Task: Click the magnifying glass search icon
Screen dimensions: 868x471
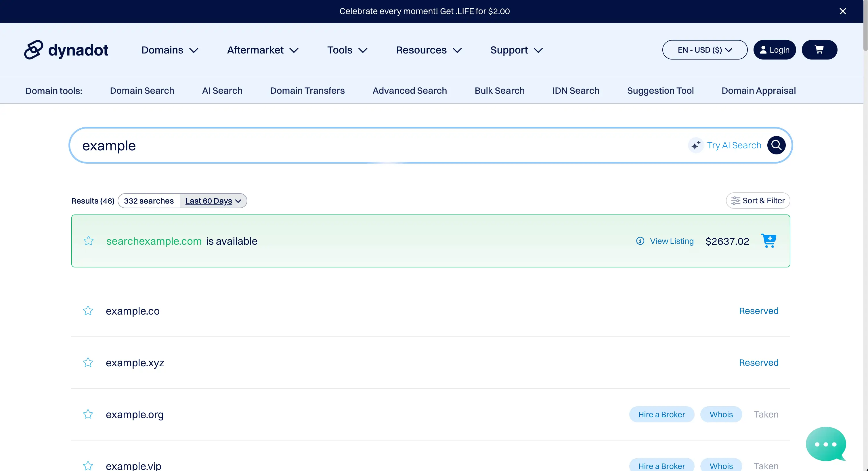Action: pyautogui.click(x=776, y=145)
